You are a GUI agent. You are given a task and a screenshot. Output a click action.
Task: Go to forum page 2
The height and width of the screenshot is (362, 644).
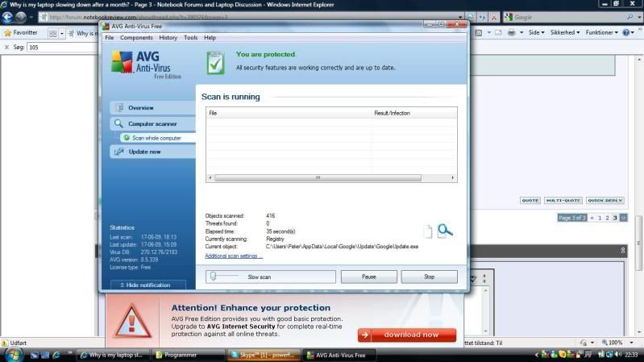pos(607,218)
